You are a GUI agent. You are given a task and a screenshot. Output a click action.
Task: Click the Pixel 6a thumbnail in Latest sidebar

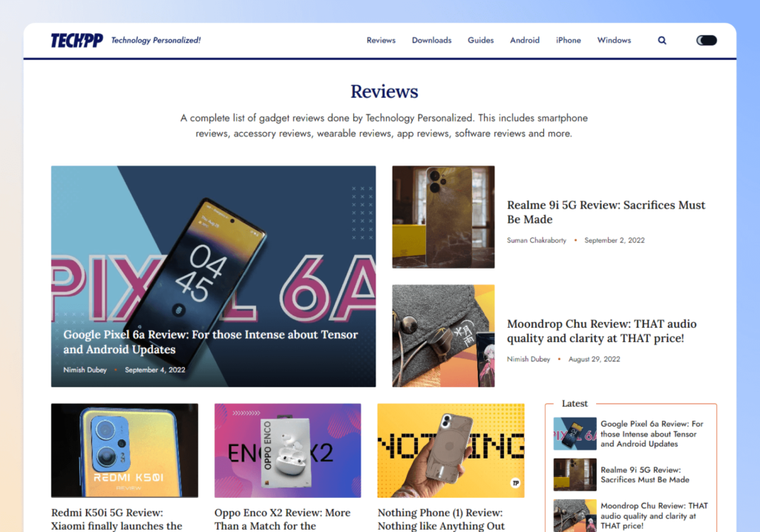[575, 433]
